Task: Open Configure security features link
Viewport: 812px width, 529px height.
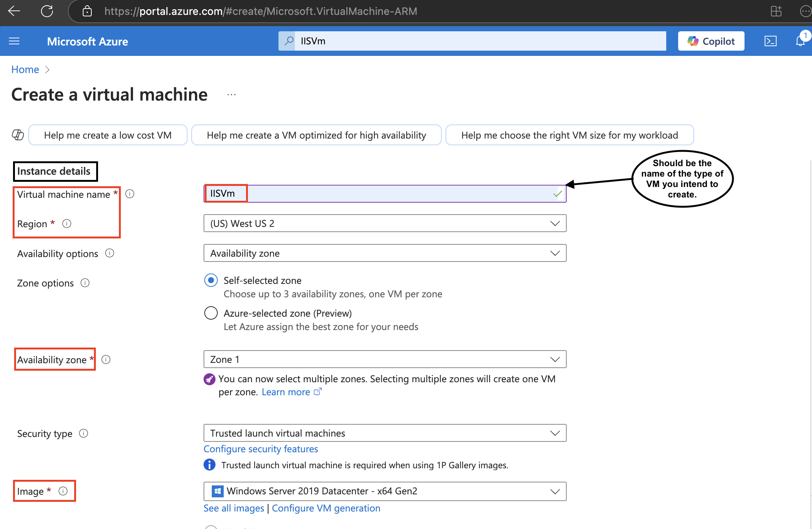Action: tap(261, 449)
